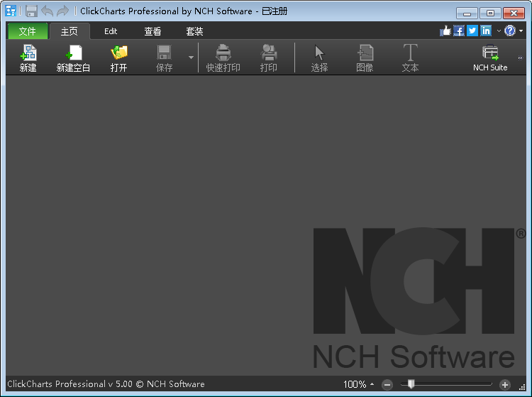
Task: Share on Twitter icon
Action: 472,31
